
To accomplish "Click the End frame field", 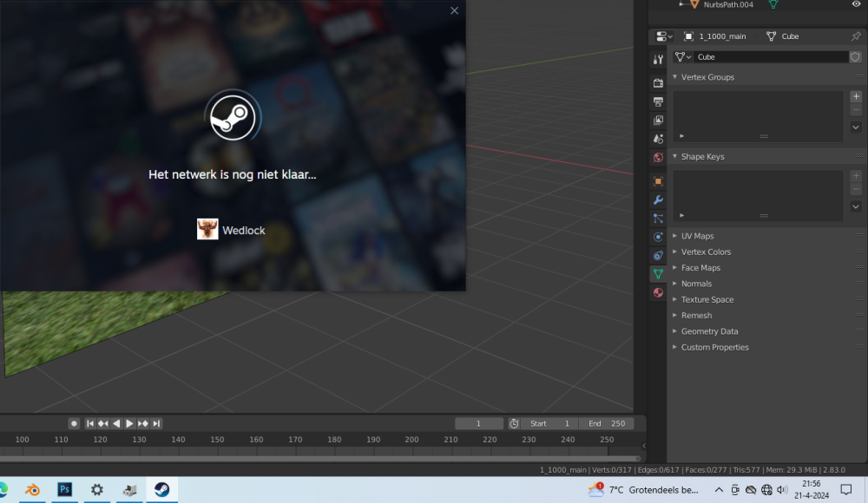I will click(607, 424).
